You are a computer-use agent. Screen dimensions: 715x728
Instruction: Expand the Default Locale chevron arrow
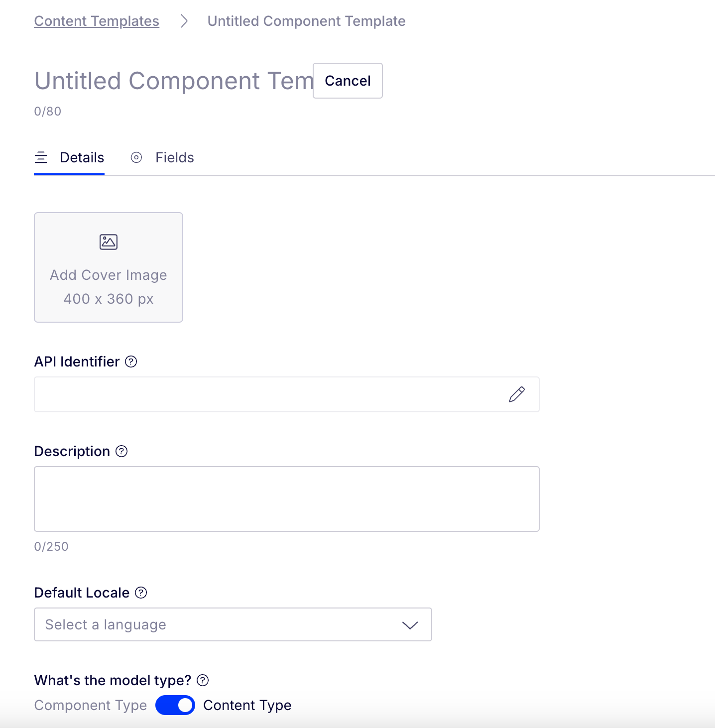(410, 625)
